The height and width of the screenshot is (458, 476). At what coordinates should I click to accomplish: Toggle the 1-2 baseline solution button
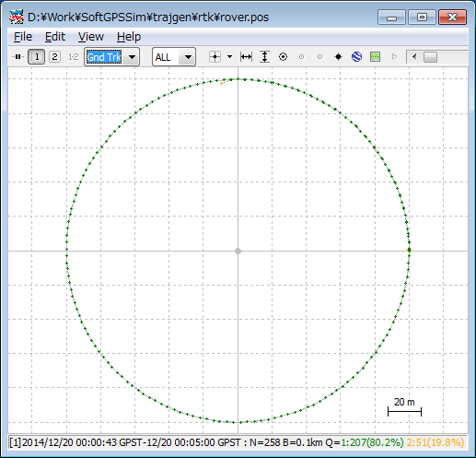73,57
